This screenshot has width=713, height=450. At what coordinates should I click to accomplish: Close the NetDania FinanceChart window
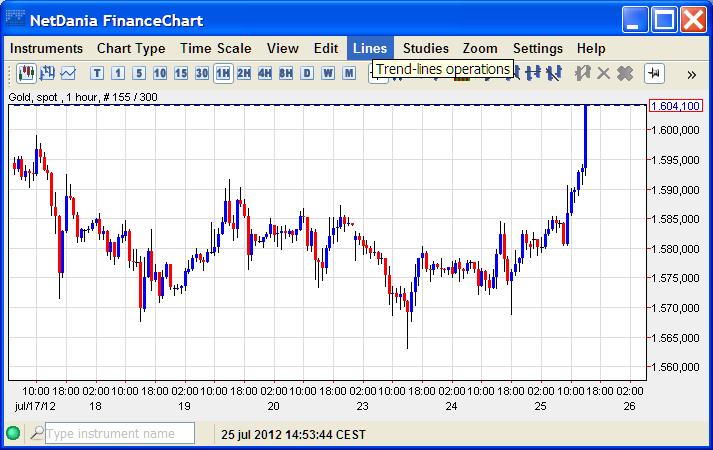[x=693, y=20]
